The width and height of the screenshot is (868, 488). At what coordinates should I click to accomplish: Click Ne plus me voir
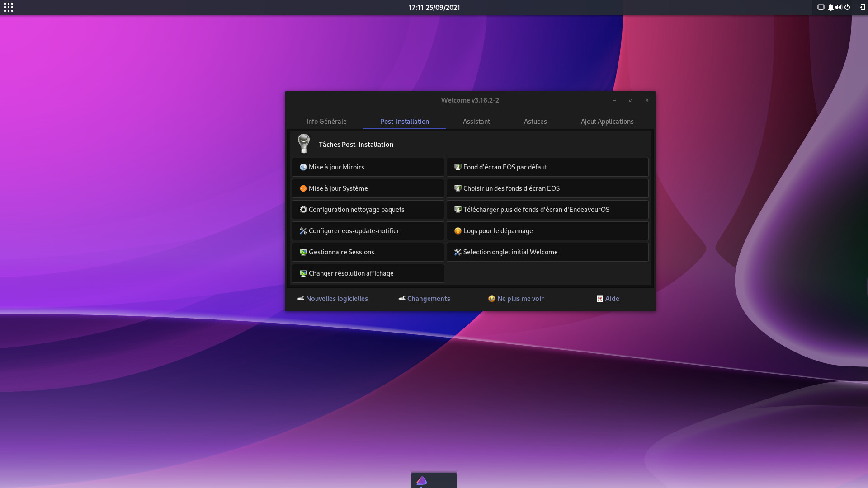[x=516, y=299]
